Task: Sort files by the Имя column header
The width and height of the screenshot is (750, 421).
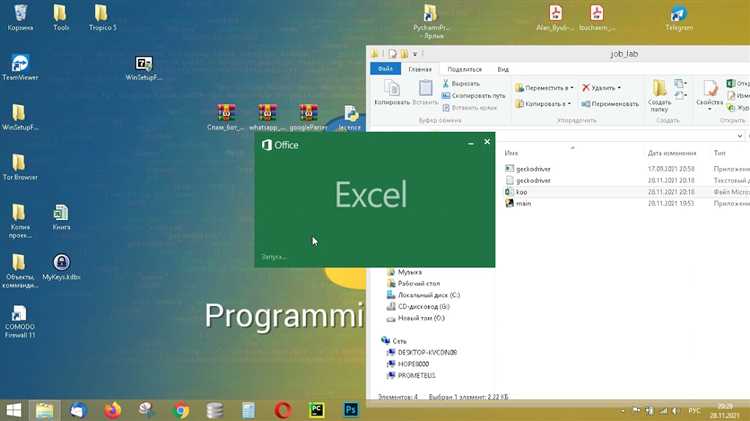Action: pos(511,153)
